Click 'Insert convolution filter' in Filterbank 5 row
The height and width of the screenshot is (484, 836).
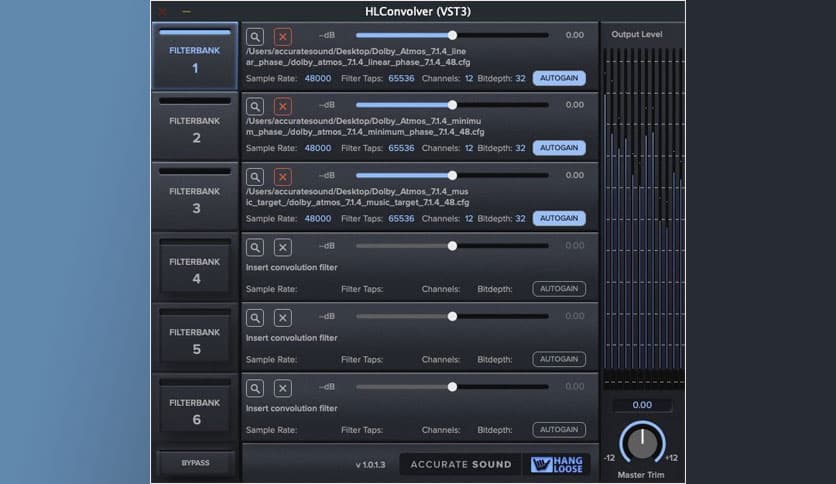(x=291, y=338)
